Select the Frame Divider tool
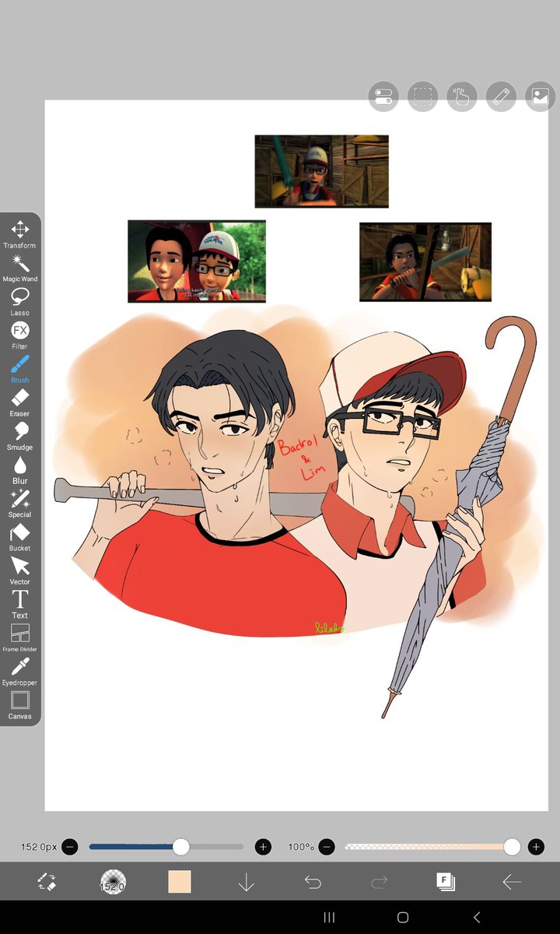This screenshot has width=560, height=934. coord(19,638)
